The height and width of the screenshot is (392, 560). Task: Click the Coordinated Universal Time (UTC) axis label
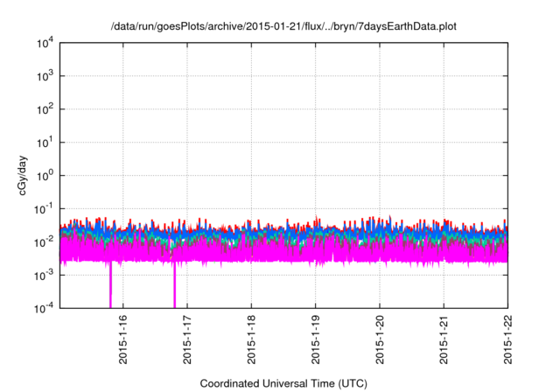coord(283,383)
